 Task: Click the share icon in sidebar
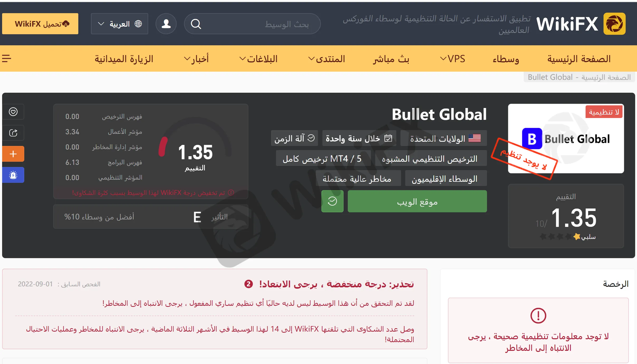coord(13,133)
